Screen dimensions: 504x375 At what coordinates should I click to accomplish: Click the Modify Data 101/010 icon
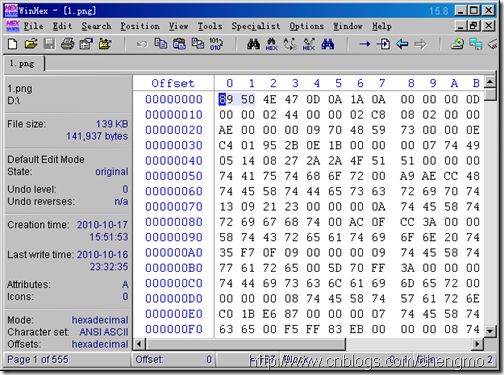(216, 44)
